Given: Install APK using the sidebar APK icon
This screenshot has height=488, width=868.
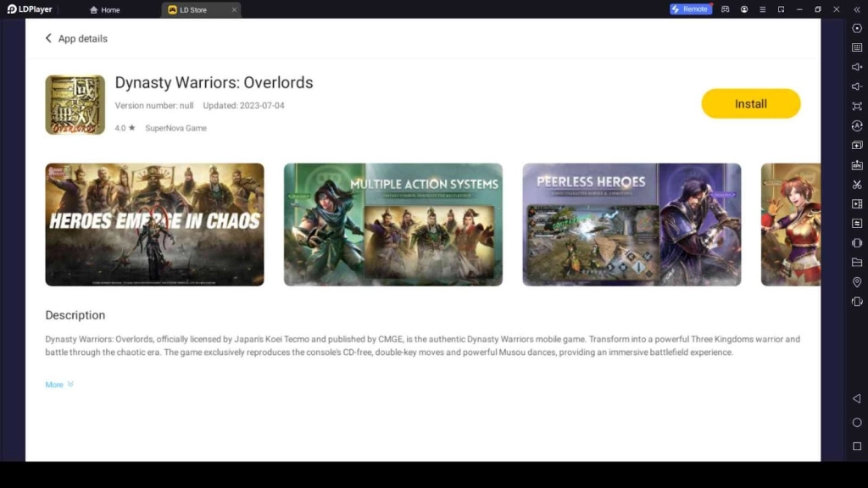Looking at the screenshot, I should coord(857,165).
